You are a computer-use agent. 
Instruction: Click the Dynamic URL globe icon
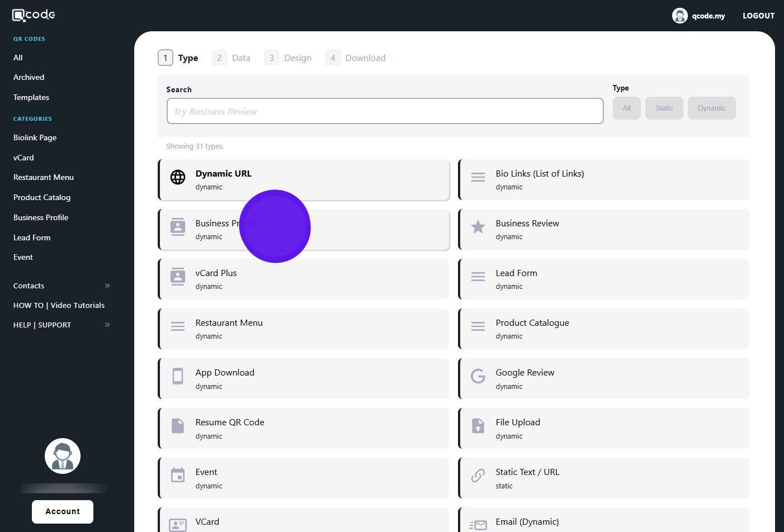[x=178, y=177]
